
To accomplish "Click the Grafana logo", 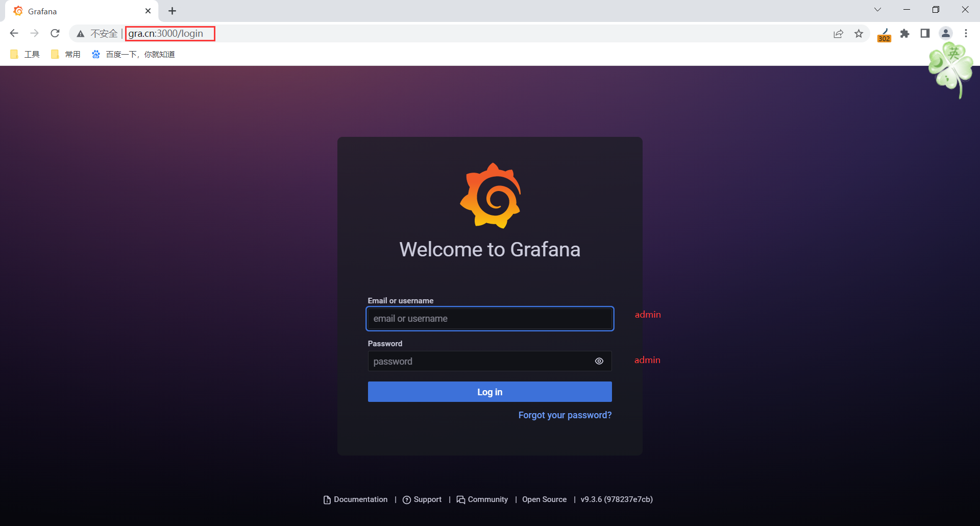I will coord(491,196).
